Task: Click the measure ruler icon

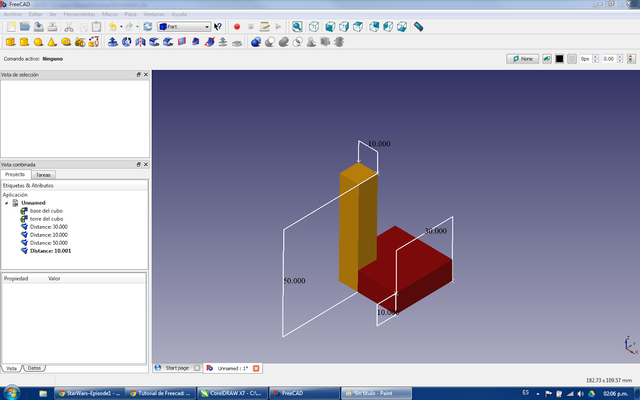Action: [418, 27]
